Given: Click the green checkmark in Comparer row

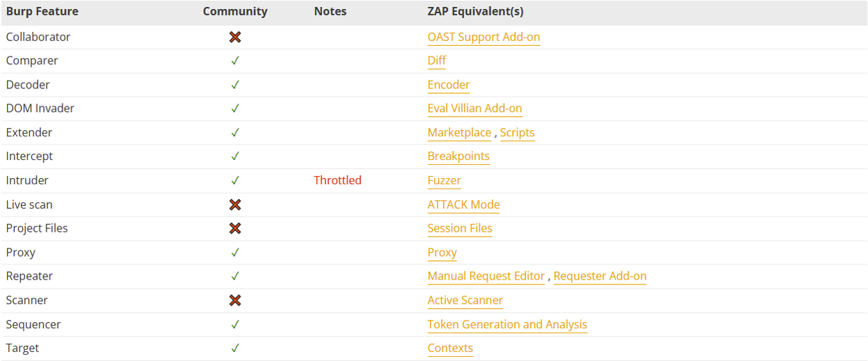Looking at the screenshot, I should click(x=235, y=61).
